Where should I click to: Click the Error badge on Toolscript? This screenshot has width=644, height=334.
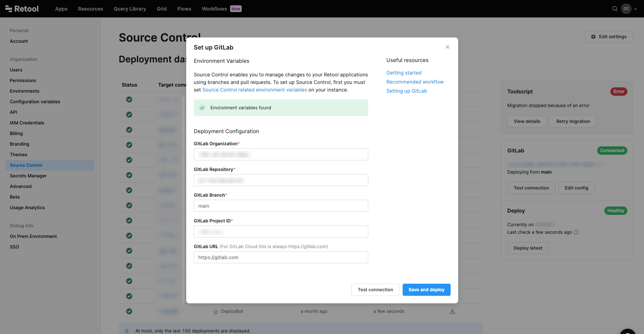click(619, 92)
